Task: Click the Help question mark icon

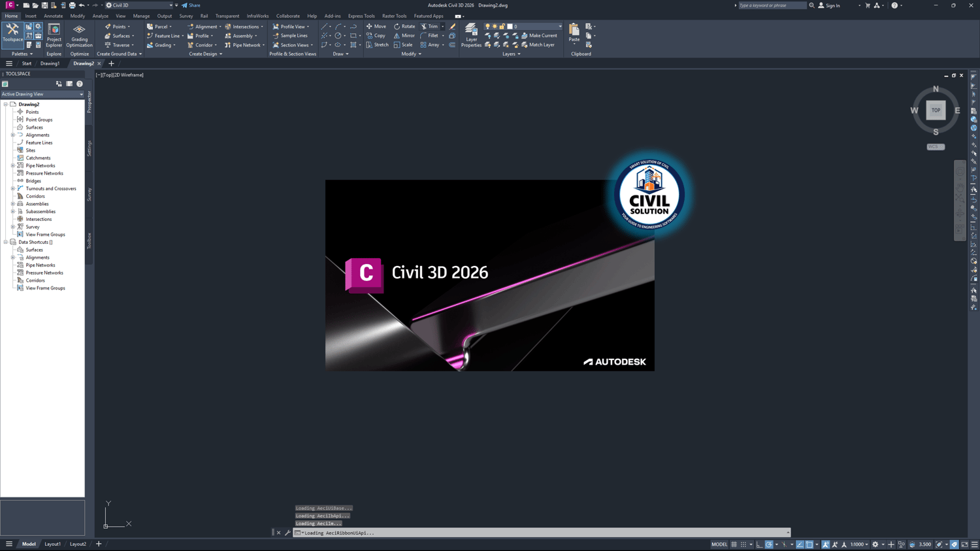Action: pos(894,5)
